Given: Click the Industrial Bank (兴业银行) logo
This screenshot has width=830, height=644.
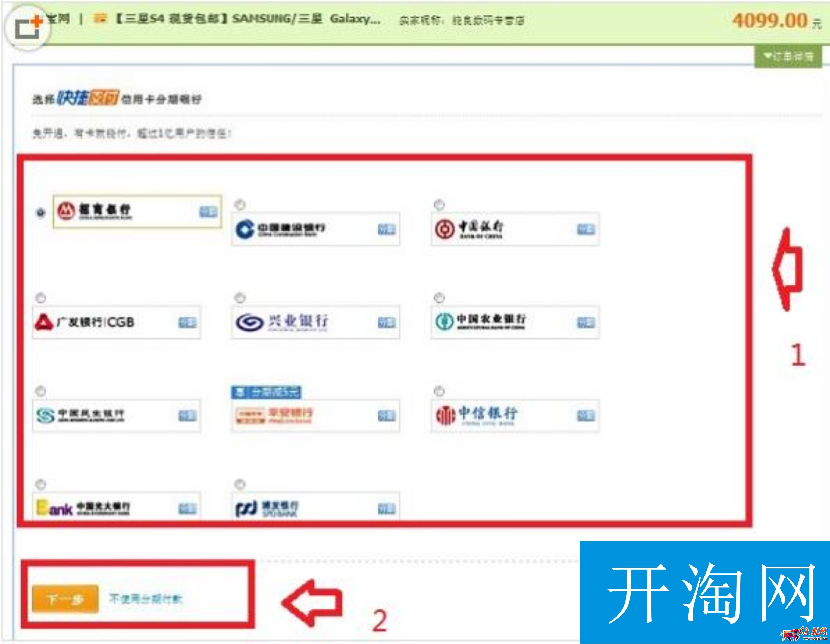Looking at the screenshot, I should (282, 322).
